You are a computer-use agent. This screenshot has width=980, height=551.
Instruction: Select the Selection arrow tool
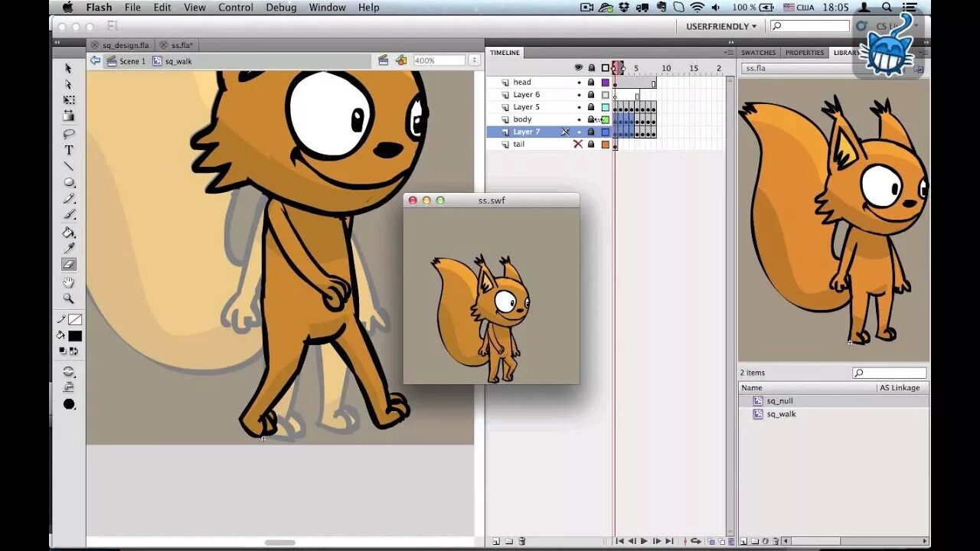(x=68, y=68)
